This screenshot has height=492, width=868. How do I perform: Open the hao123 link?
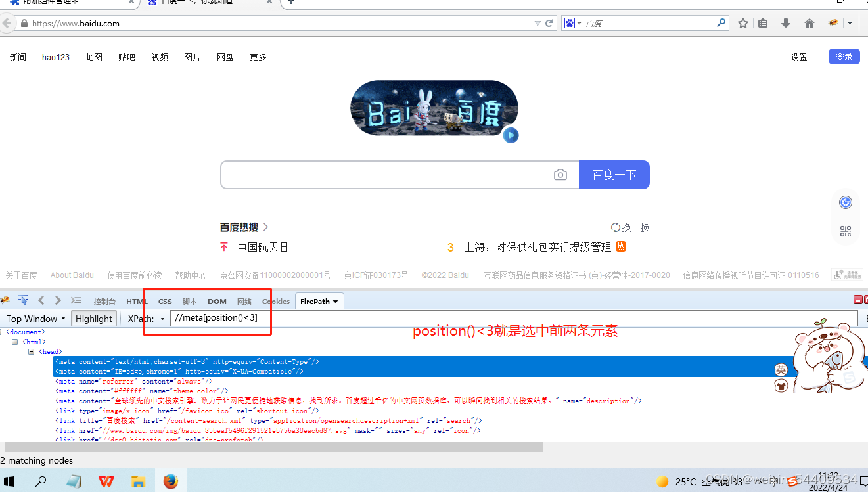[x=56, y=57]
